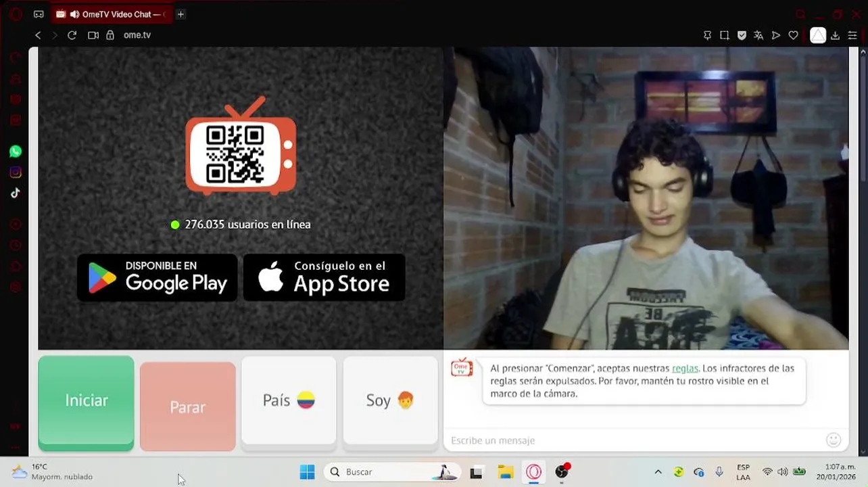
Task: Open the Opera main menu logo
Action: point(16,14)
